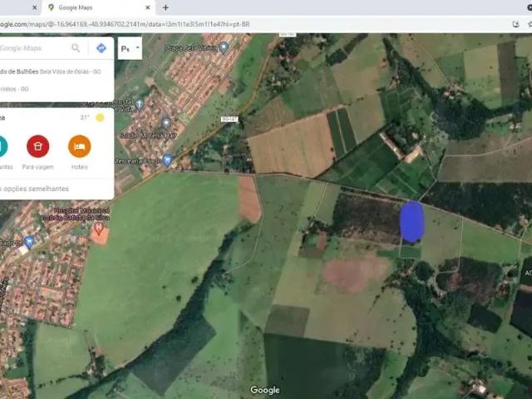The image size is (532, 399).
Task: Click the install icon in the address bar
Action: pyautogui.click(x=515, y=24)
